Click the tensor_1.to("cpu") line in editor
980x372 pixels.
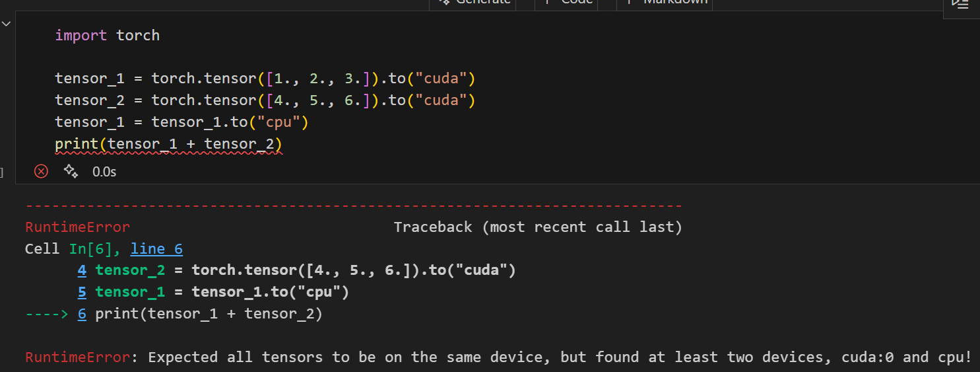(181, 122)
